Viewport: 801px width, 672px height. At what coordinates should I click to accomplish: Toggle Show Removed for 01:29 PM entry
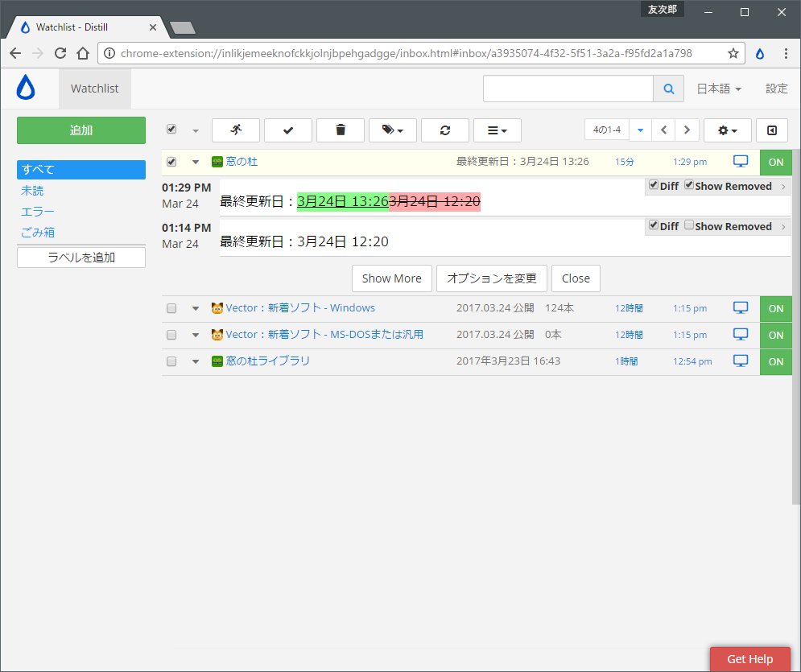pyautogui.click(x=689, y=185)
